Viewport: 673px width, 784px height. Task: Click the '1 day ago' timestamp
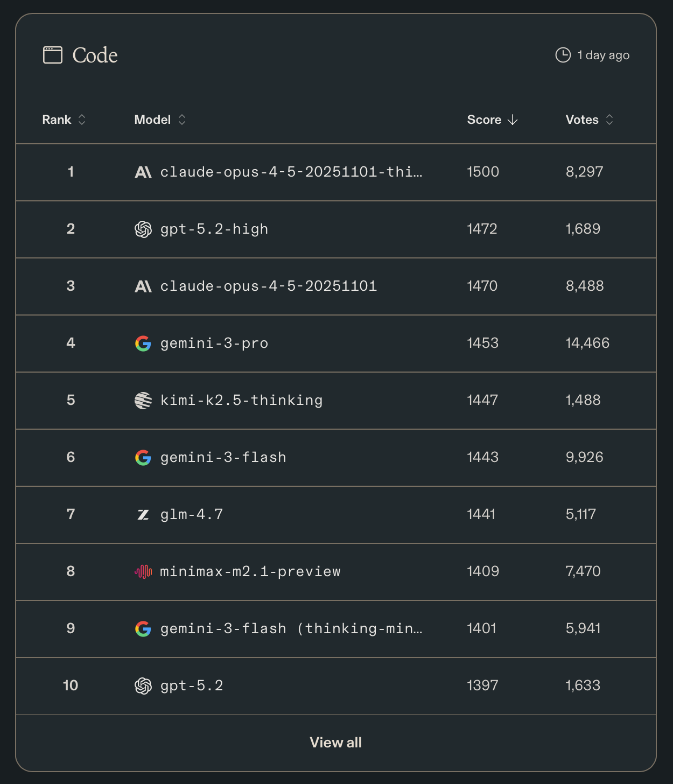pos(603,54)
